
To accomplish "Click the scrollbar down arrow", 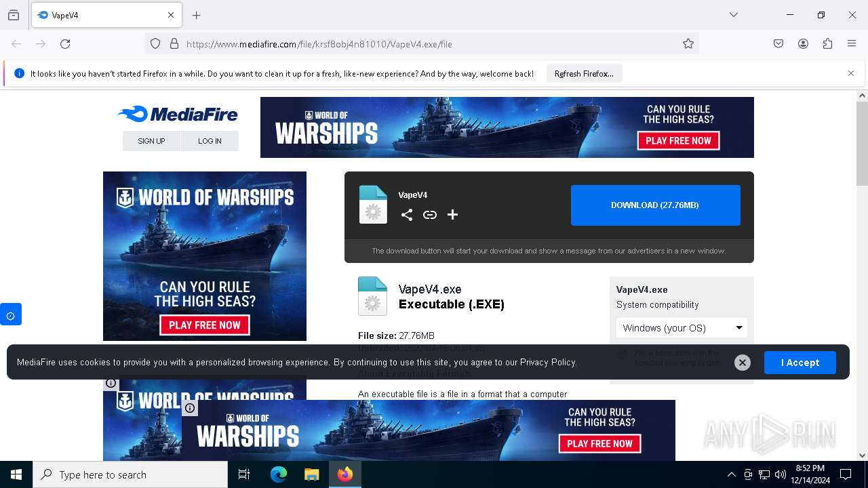I will click(862, 455).
